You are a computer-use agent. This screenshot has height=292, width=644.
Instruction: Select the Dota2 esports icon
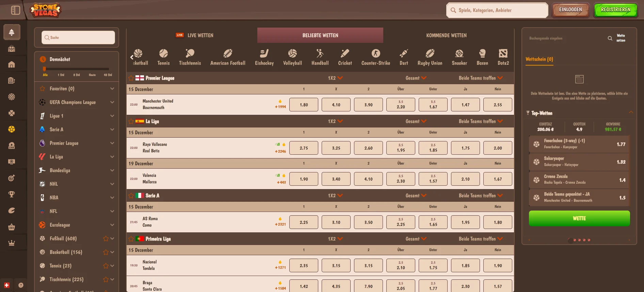coord(503,57)
